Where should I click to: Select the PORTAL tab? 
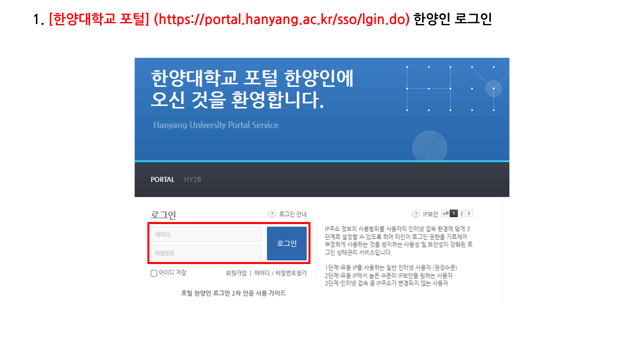click(x=162, y=179)
